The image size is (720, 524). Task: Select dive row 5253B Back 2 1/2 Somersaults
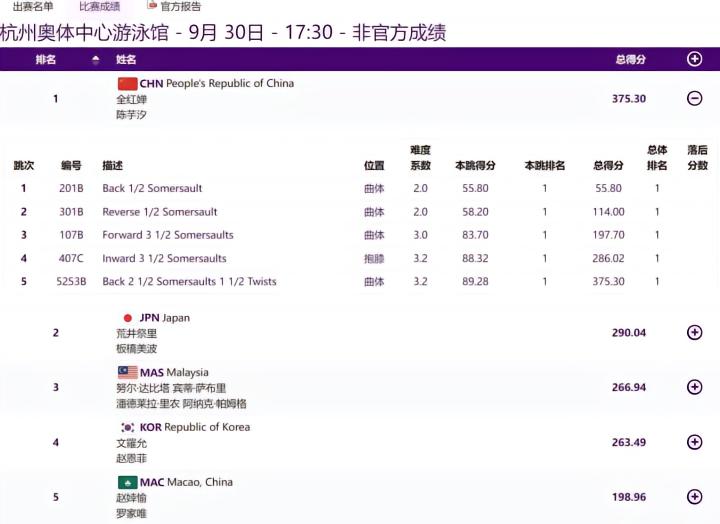click(x=189, y=282)
